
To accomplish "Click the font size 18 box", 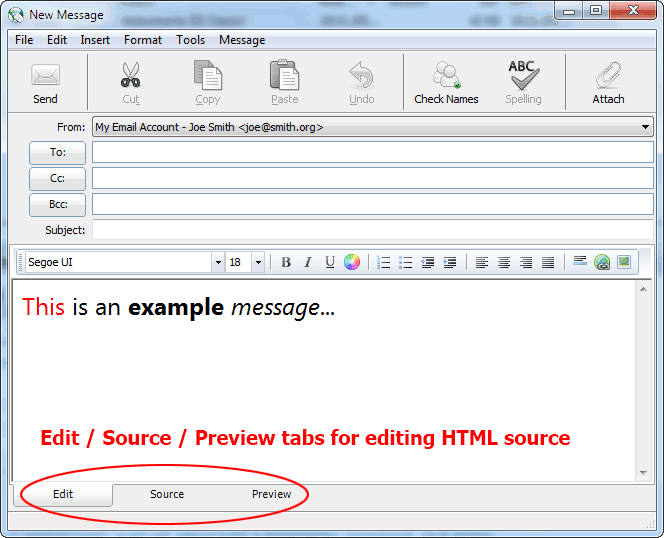I will pyautogui.click(x=238, y=262).
